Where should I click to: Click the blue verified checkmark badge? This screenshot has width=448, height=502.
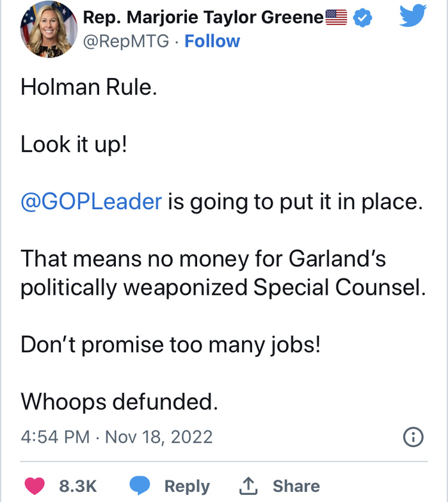pos(364,19)
